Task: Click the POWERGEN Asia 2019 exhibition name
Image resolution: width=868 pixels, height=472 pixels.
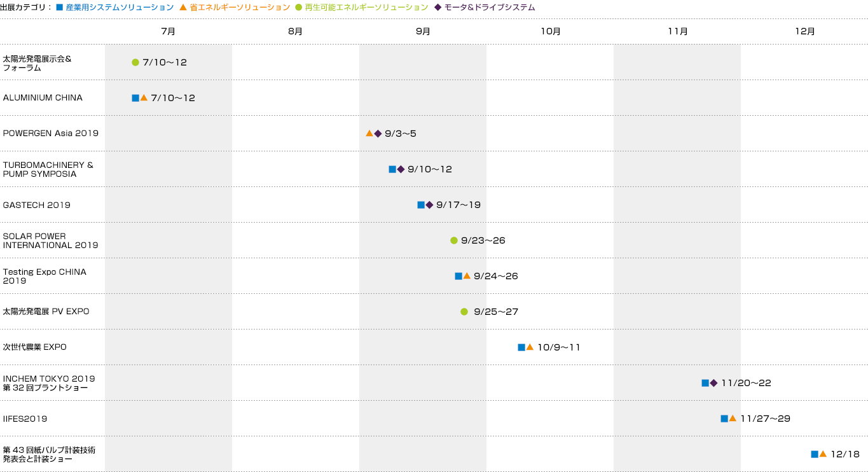Action: point(51,134)
